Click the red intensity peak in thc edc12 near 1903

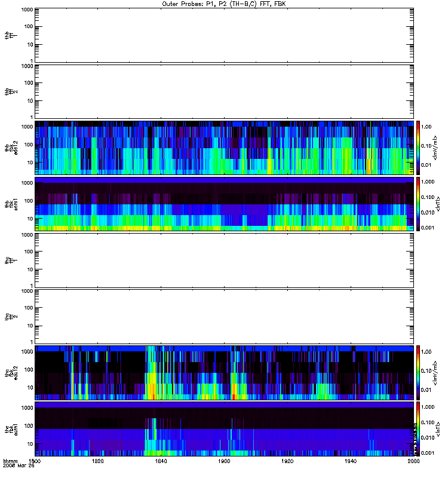tap(234, 396)
